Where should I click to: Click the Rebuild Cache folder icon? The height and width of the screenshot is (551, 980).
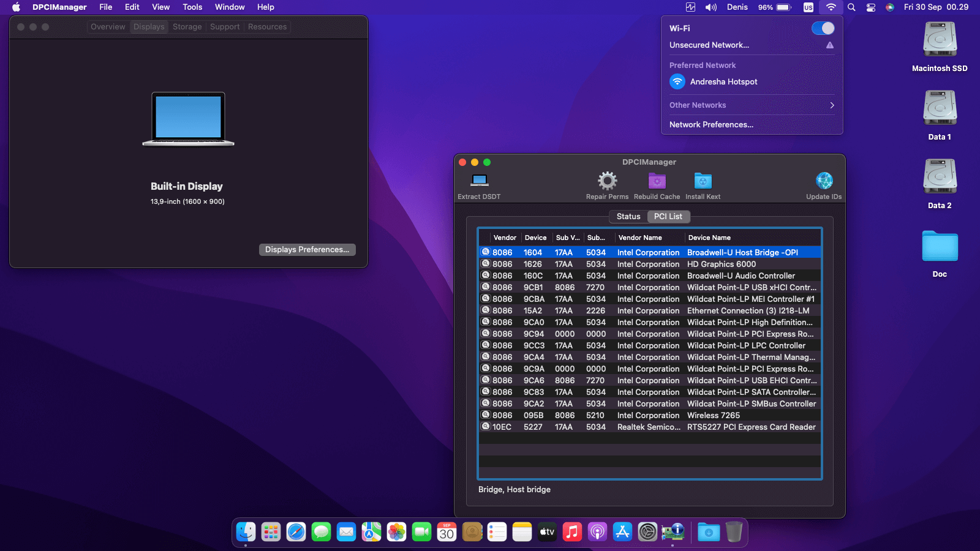point(657,181)
